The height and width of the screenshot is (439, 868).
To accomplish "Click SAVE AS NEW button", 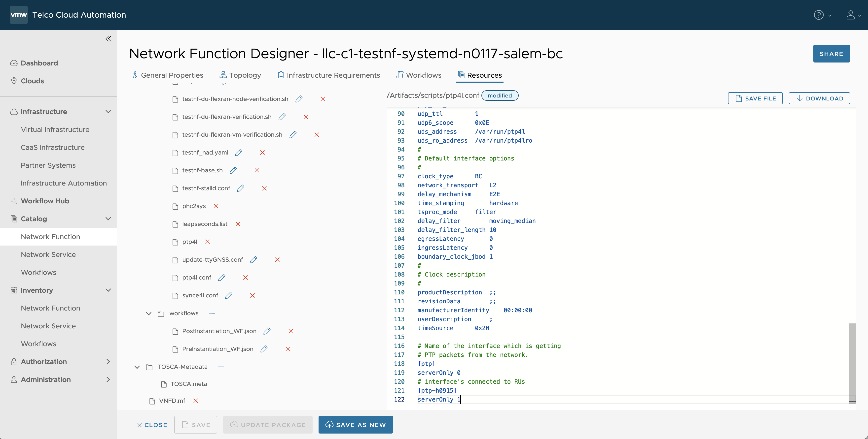I will (356, 425).
